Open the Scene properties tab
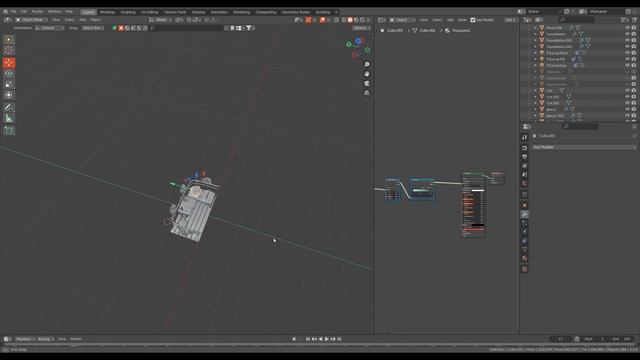This screenshot has height=360, width=640. coord(524,174)
